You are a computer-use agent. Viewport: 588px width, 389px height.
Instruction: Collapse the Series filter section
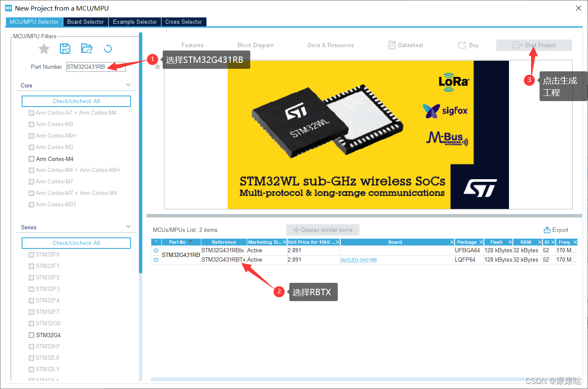pyautogui.click(x=128, y=227)
